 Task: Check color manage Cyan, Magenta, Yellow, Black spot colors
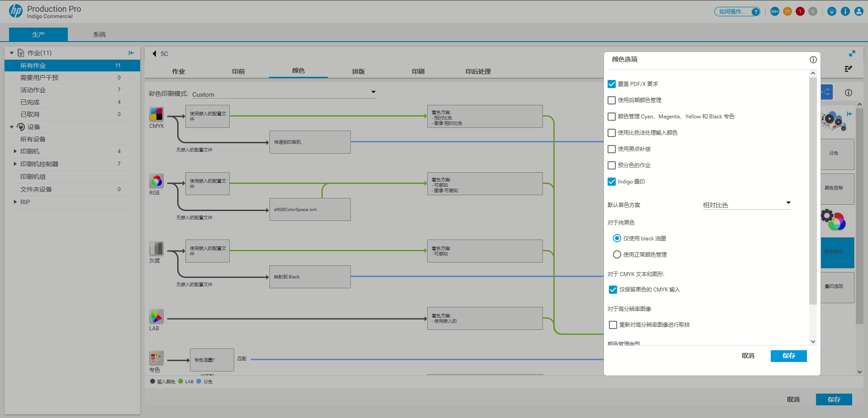[612, 117]
